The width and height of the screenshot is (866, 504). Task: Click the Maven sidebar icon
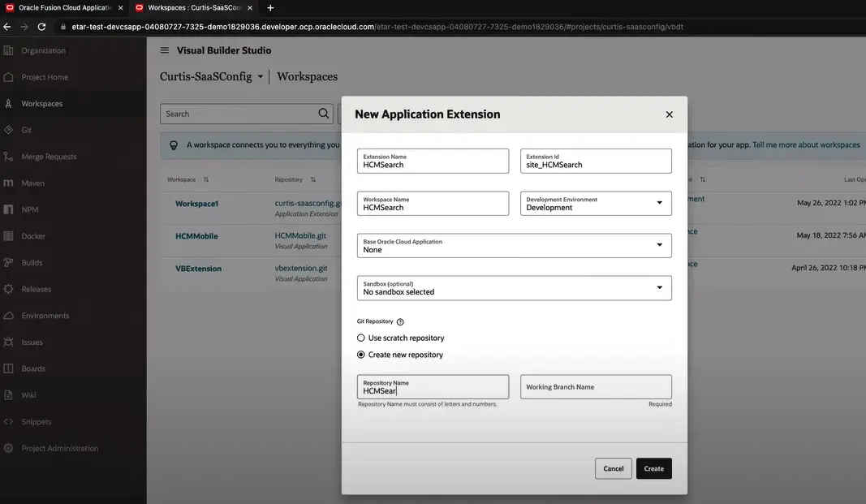8,183
